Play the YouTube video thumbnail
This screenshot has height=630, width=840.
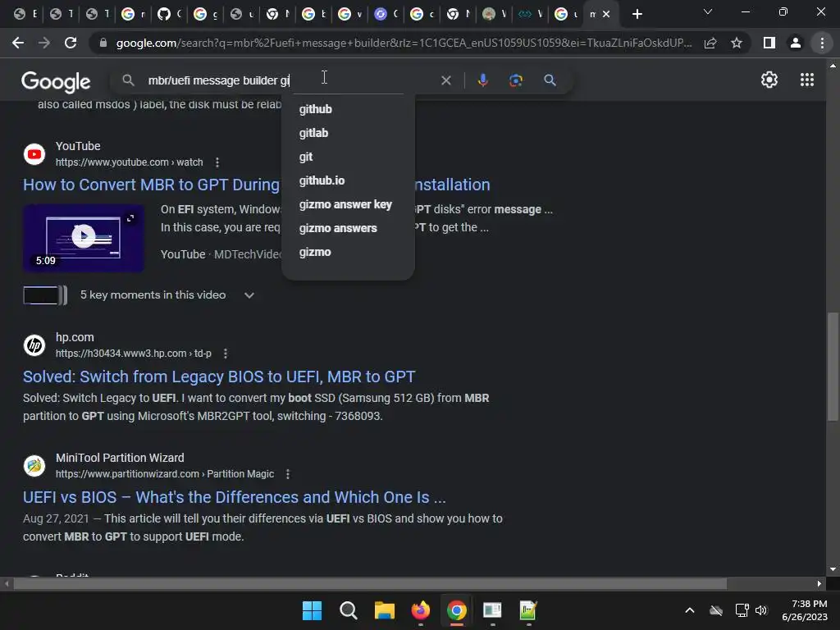point(84,237)
